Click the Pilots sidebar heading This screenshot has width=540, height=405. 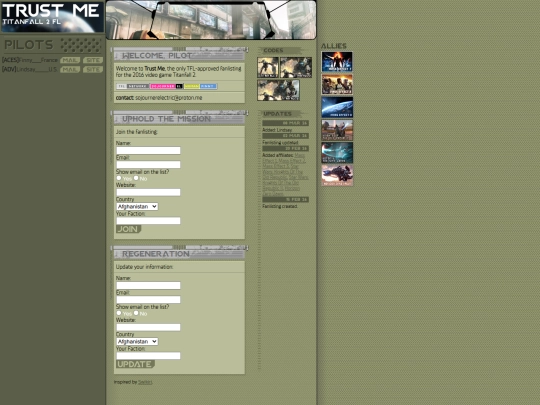coord(29,45)
